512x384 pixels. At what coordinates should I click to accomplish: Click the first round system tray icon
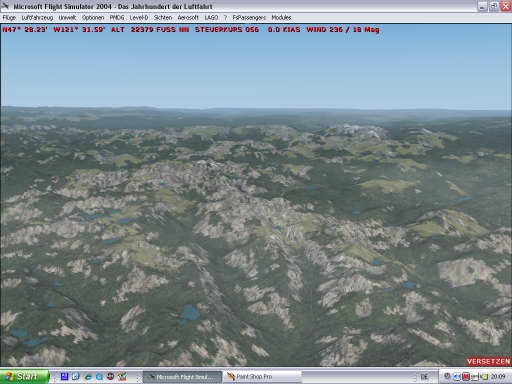[x=447, y=376]
